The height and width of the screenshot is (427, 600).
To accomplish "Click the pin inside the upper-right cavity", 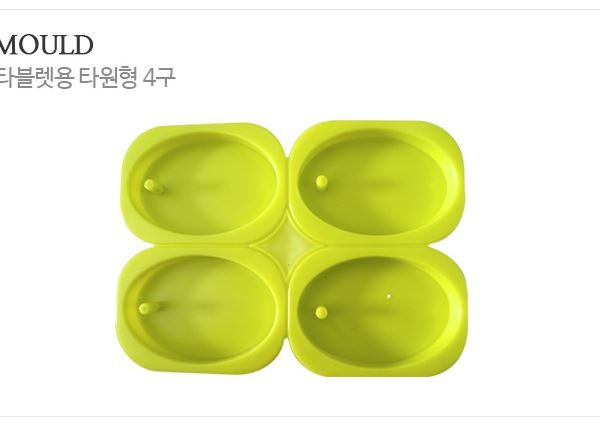I will click(x=322, y=181).
